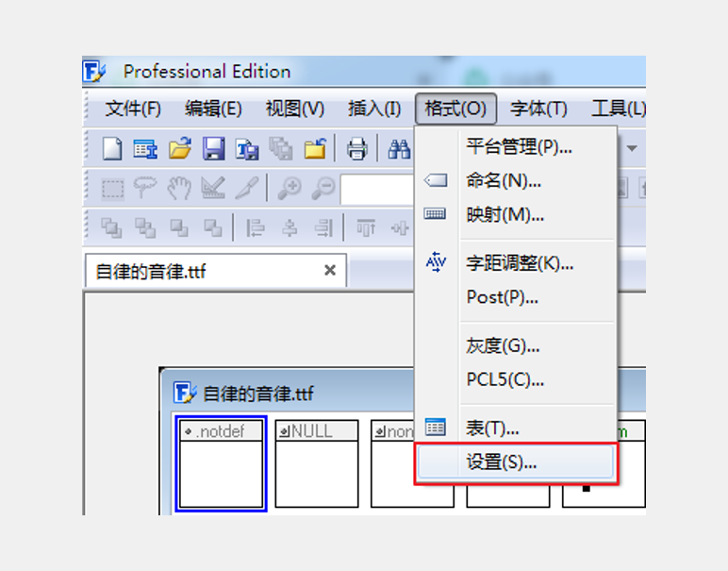Click the unlocked folder toolbar icon

315,149
